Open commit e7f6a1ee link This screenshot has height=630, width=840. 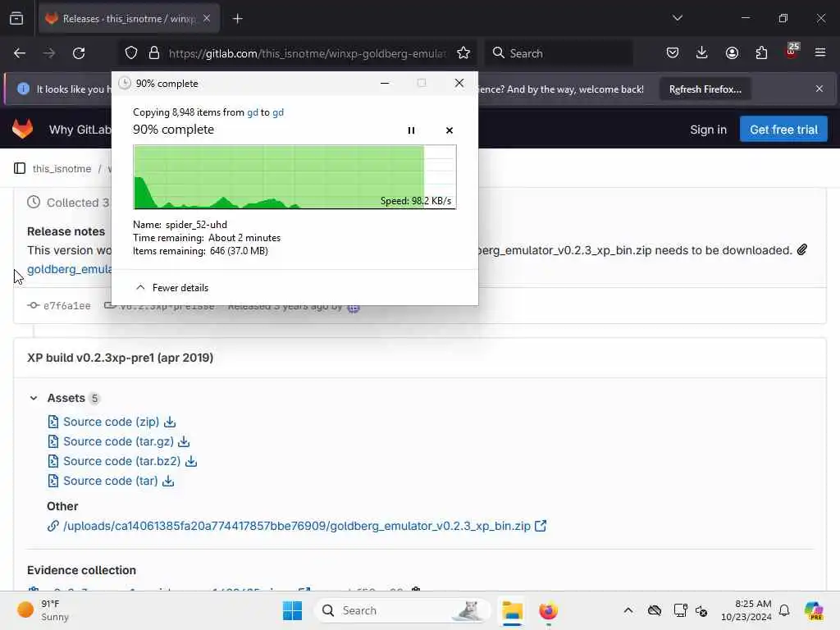click(x=66, y=306)
